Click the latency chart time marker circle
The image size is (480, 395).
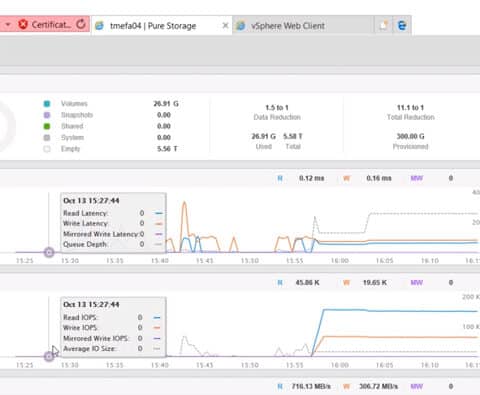pyautogui.click(x=49, y=252)
